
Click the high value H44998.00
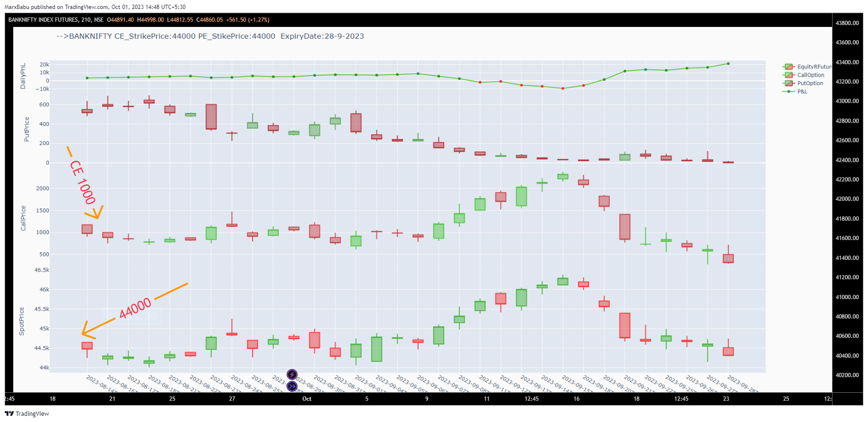point(150,20)
